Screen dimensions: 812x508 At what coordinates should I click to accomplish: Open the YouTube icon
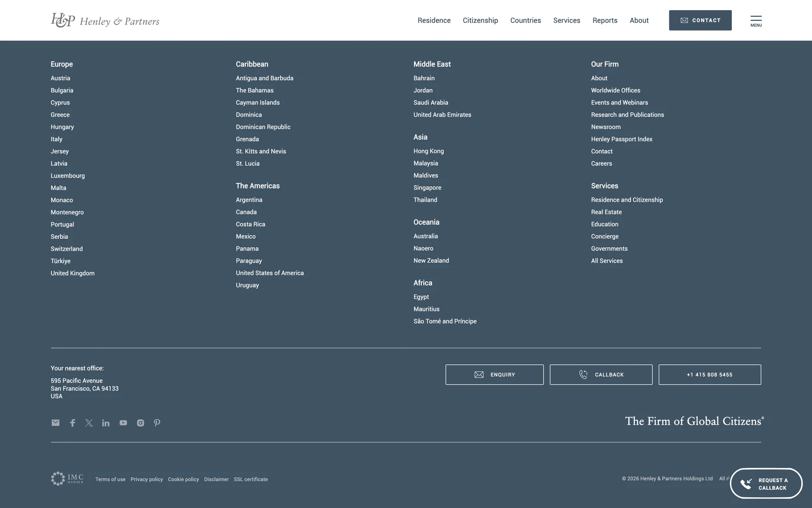point(123,423)
